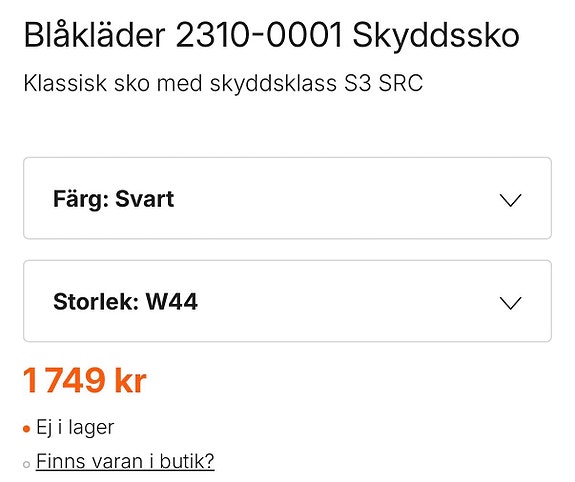Screen dimensions: 575x482
Task: Click the selected size value W44
Action: coord(172,302)
